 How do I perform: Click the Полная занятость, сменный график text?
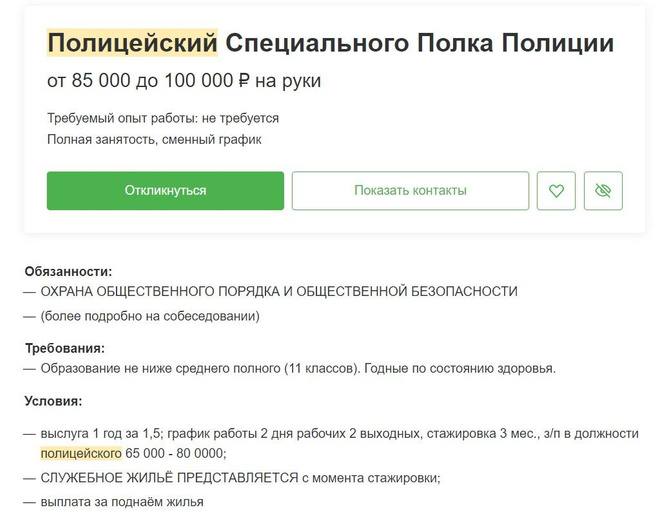click(x=154, y=139)
